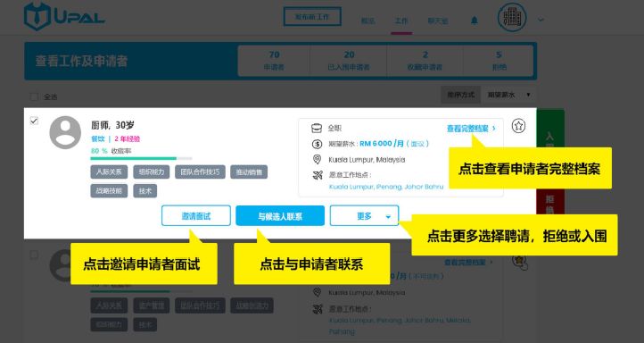Viewport: 644px width, 343px height.
Task: Open the notification bell
Action: pyautogui.click(x=475, y=21)
